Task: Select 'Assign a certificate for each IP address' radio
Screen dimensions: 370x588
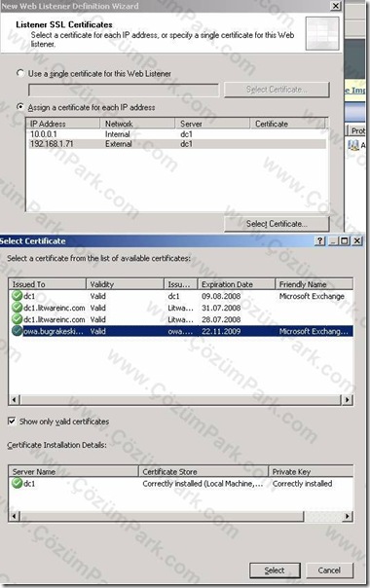Action: (20, 107)
